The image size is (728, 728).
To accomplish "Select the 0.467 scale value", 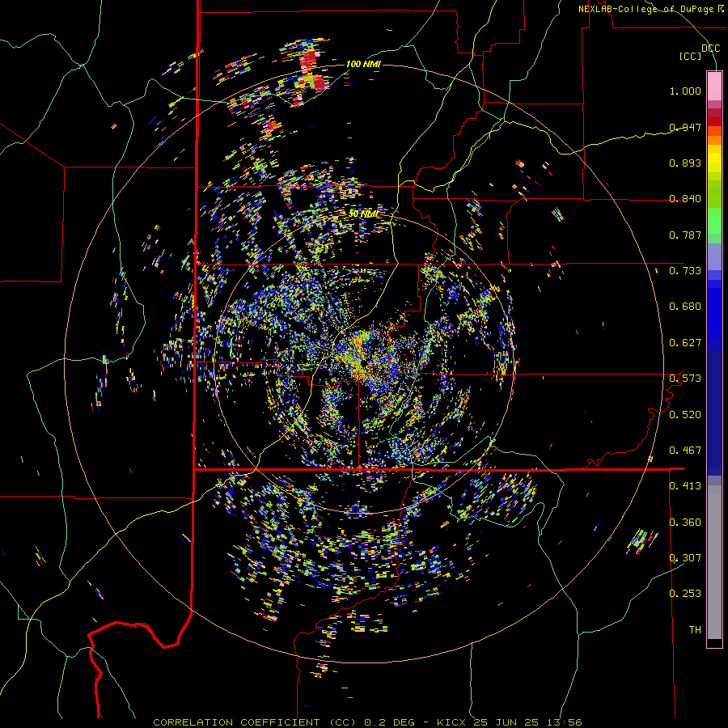I will point(685,450).
